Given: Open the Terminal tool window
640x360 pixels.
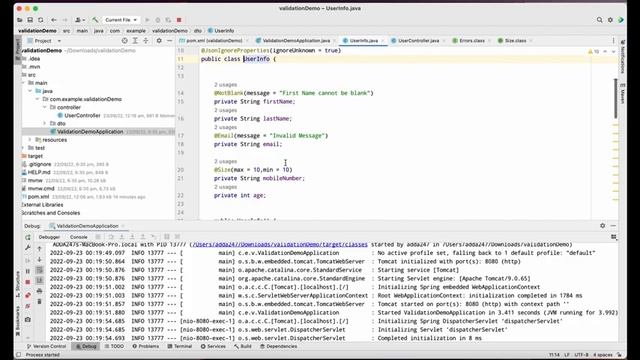Looking at the screenshot, I should (x=180, y=346).
